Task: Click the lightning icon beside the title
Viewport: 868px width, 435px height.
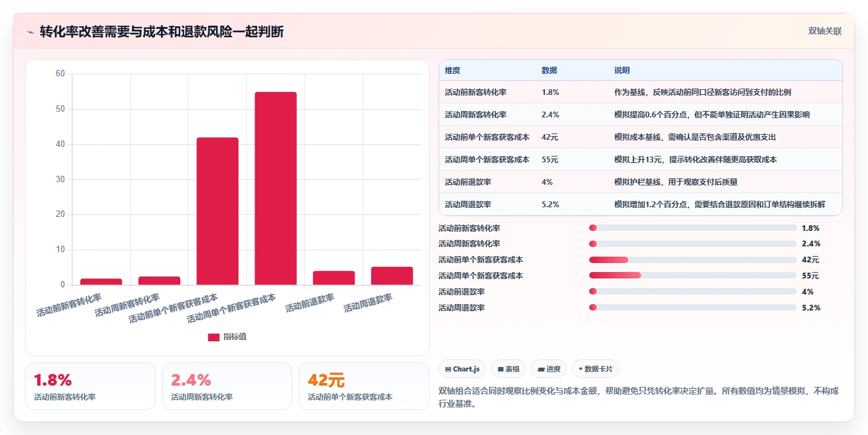Action: [30, 32]
